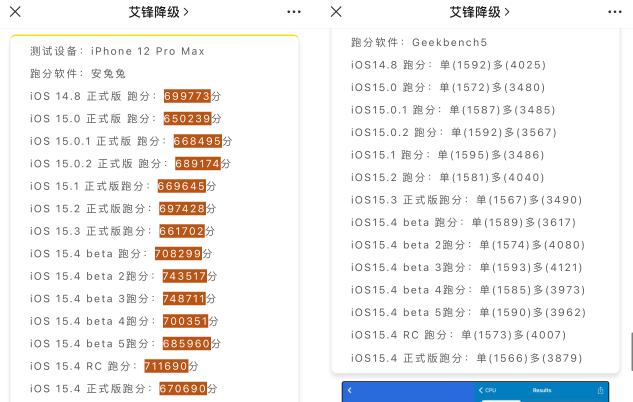
Task: Click the highlighted score 661702
Action: click(182, 231)
